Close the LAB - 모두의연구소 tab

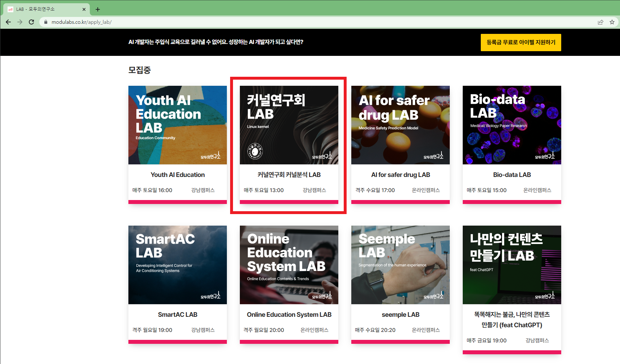(x=84, y=9)
